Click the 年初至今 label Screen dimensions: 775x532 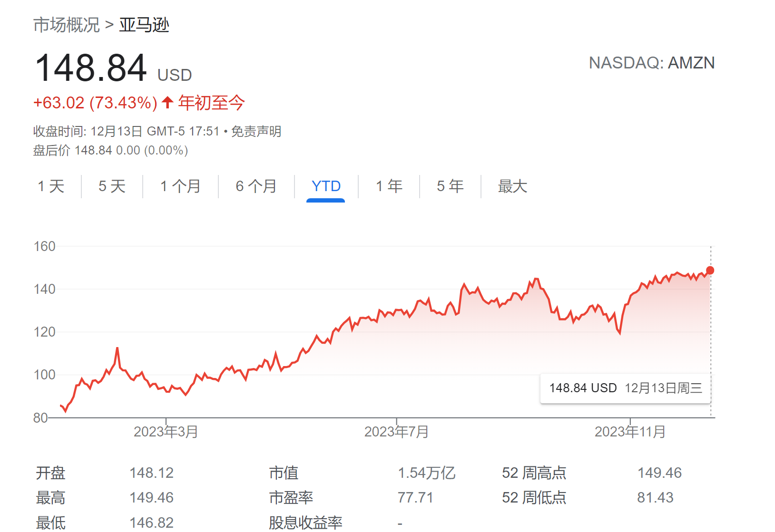(x=212, y=103)
